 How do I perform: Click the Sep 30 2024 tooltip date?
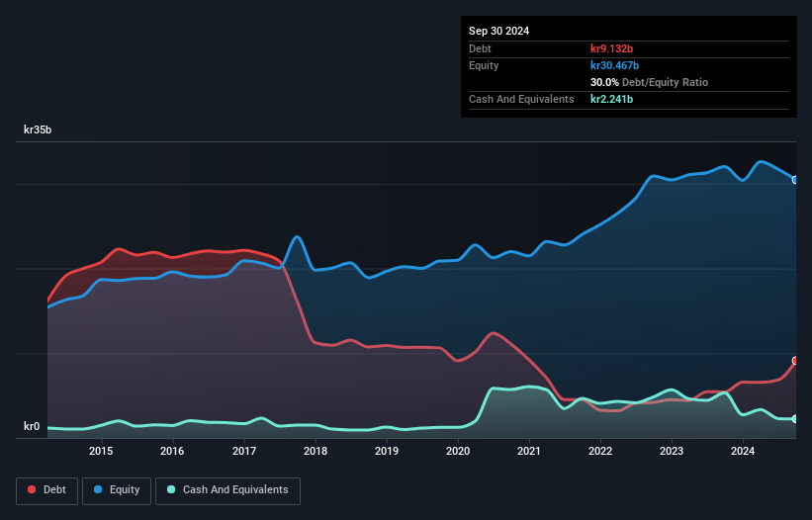(498, 31)
